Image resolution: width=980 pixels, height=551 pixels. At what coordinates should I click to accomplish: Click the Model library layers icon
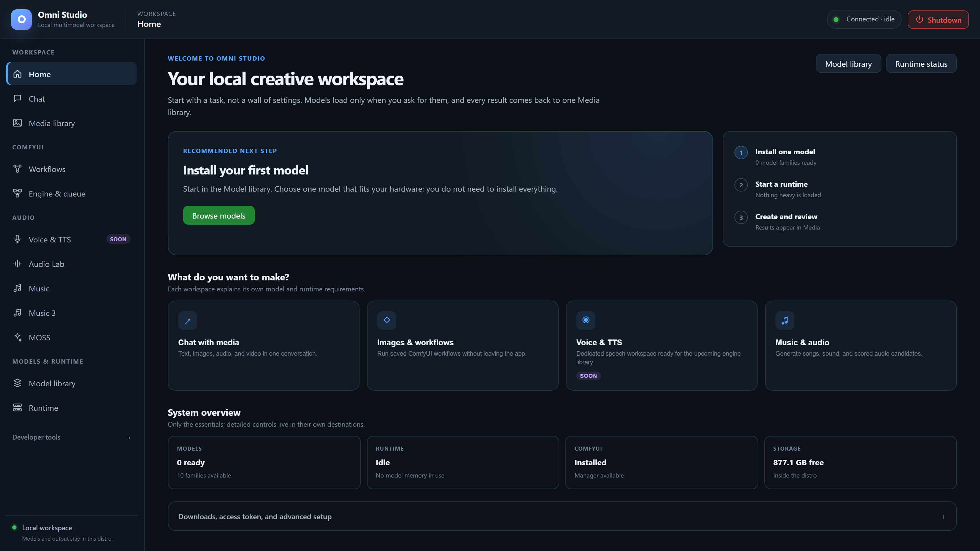click(x=17, y=383)
